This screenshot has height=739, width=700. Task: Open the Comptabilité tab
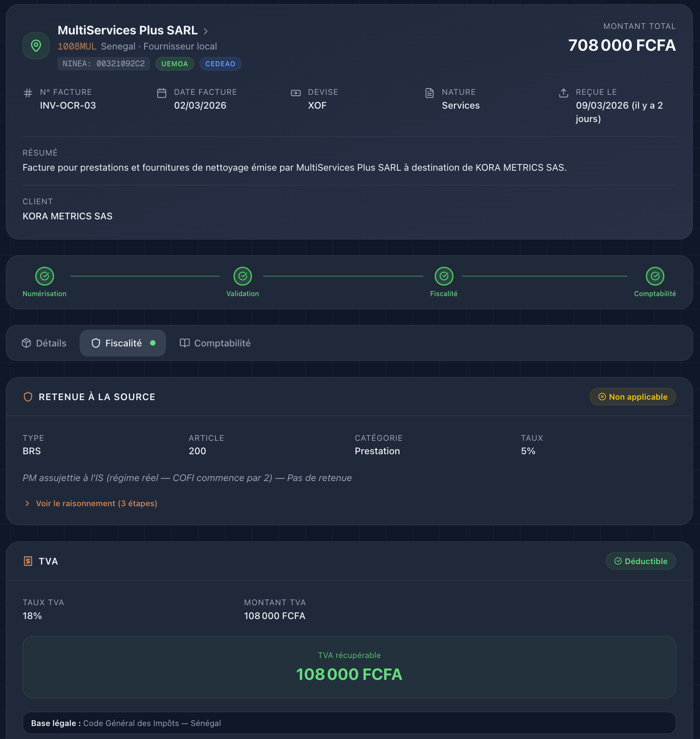(x=222, y=343)
